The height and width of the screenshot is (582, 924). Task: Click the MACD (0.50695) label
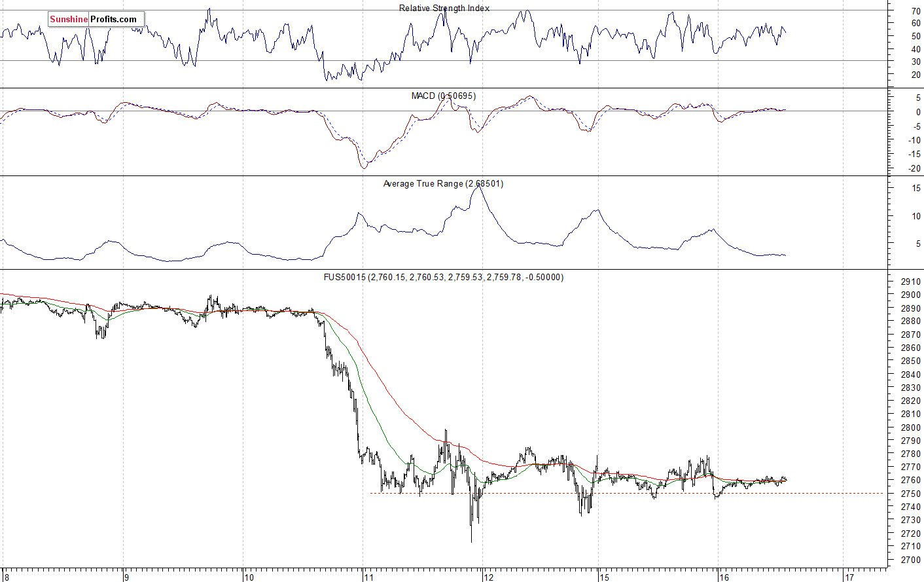(444, 96)
